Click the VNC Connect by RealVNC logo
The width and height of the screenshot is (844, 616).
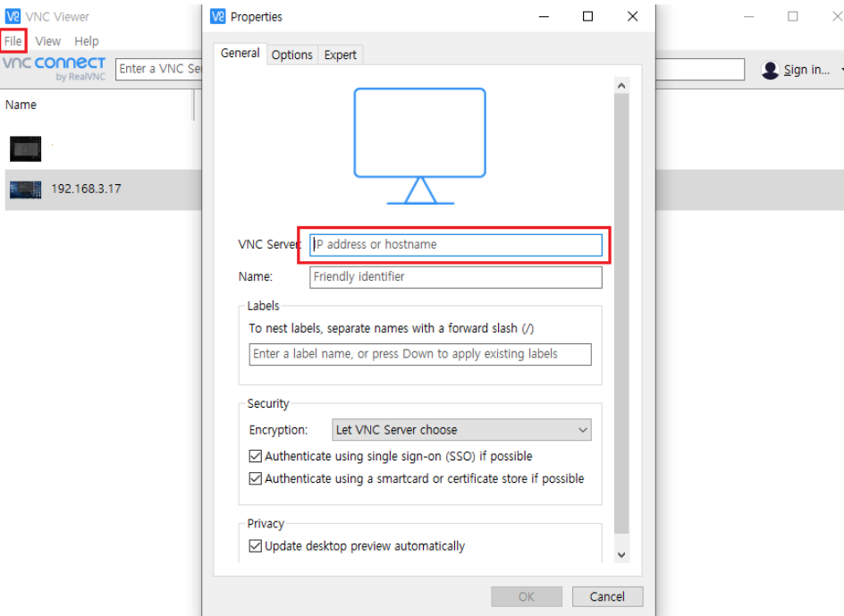[54, 68]
